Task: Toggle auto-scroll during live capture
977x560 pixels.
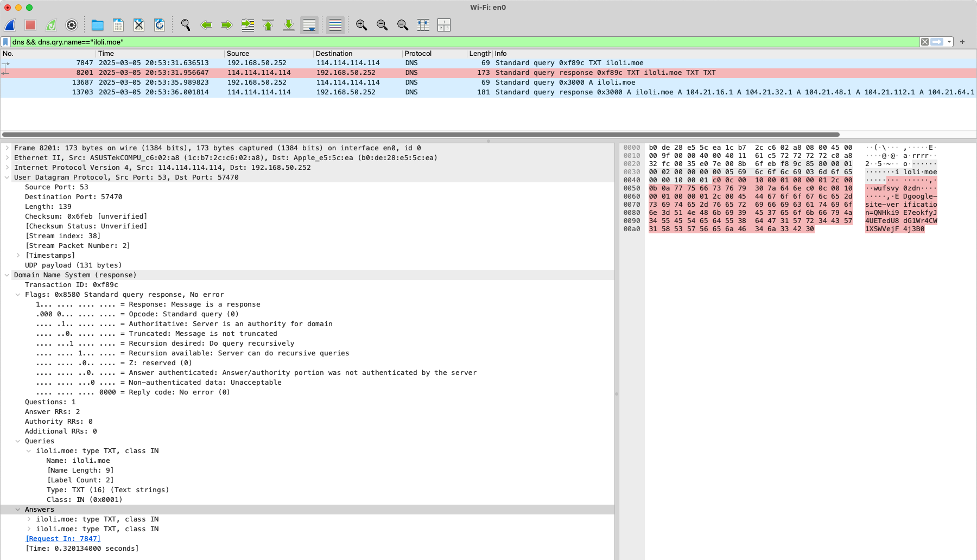Action: point(309,25)
